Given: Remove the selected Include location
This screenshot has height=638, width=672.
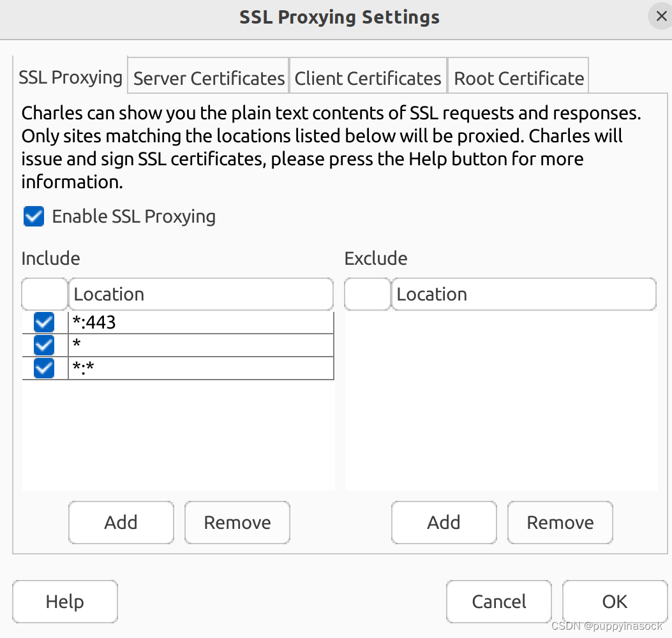Looking at the screenshot, I should click(237, 523).
